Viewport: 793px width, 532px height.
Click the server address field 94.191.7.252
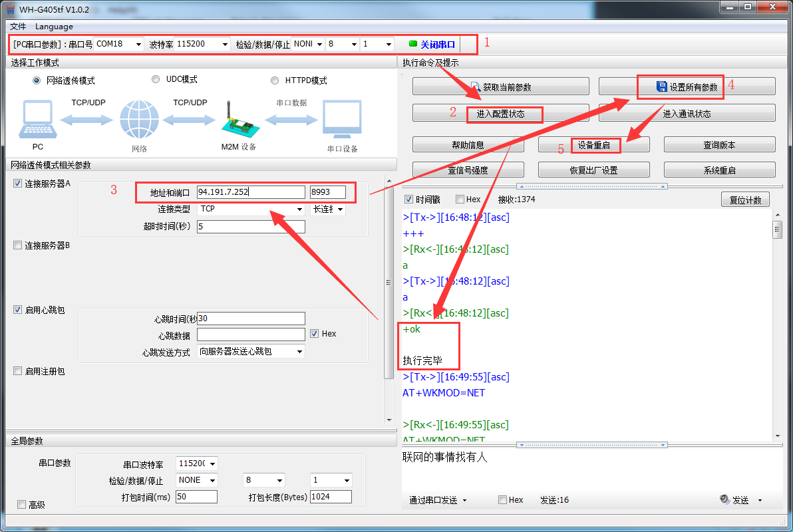(x=250, y=192)
